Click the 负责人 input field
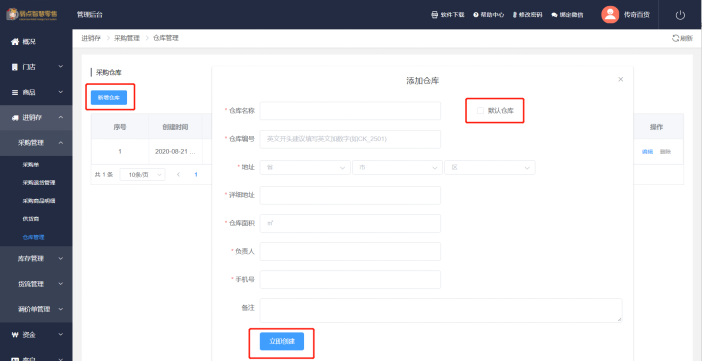The width and height of the screenshot is (703, 362). click(350, 251)
